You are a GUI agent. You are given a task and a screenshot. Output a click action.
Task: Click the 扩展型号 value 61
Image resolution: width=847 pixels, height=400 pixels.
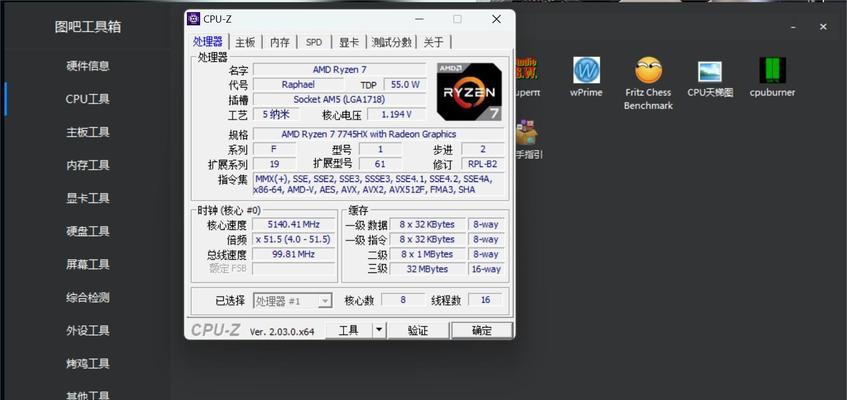coord(380,164)
